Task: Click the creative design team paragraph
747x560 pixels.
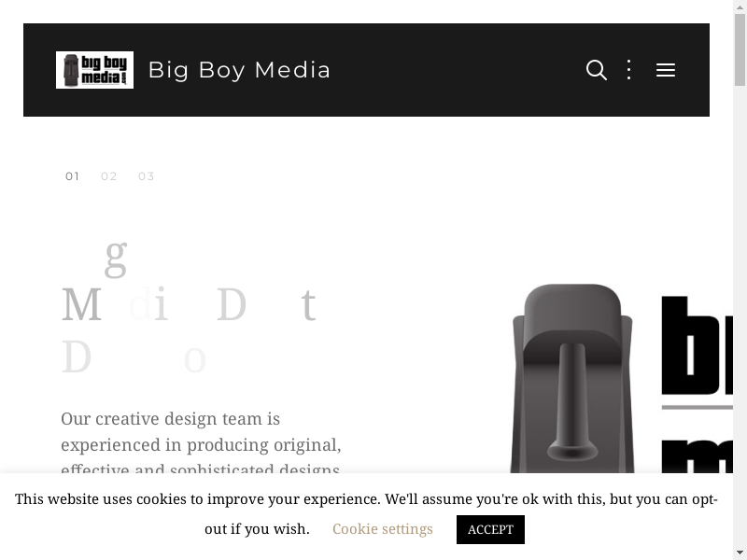Action: (x=201, y=443)
